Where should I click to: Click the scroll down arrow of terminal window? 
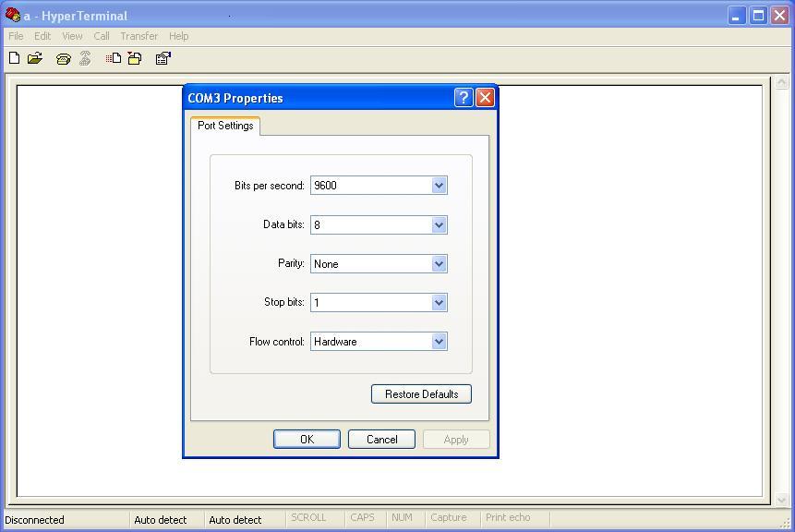pos(782,500)
